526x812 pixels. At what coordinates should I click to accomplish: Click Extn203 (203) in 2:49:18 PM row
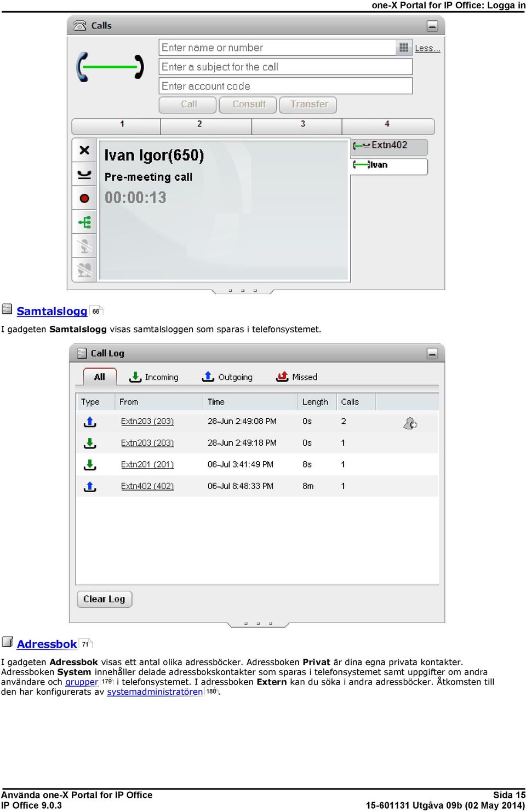coord(147,443)
